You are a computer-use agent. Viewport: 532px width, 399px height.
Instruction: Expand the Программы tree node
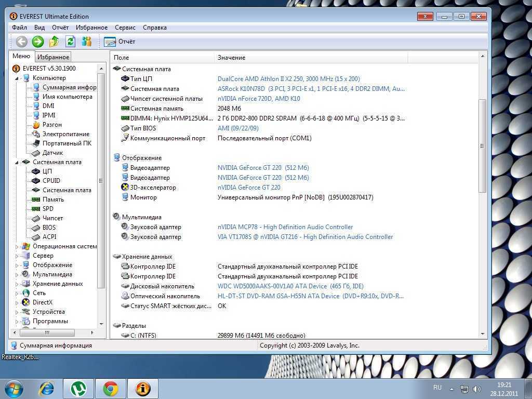(17, 321)
